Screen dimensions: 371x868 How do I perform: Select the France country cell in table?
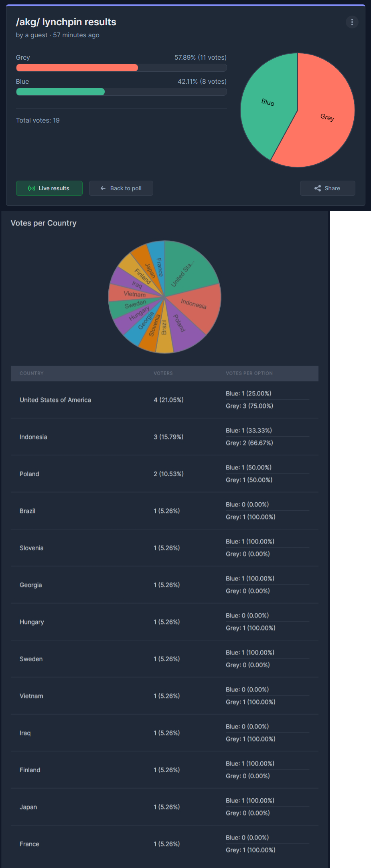click(29, 844)
